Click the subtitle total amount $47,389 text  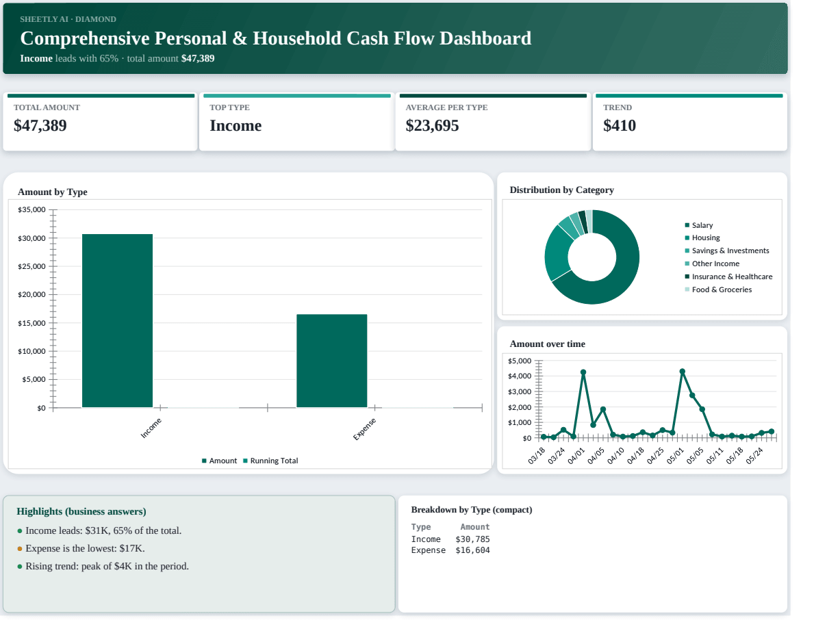pos(170,59)
